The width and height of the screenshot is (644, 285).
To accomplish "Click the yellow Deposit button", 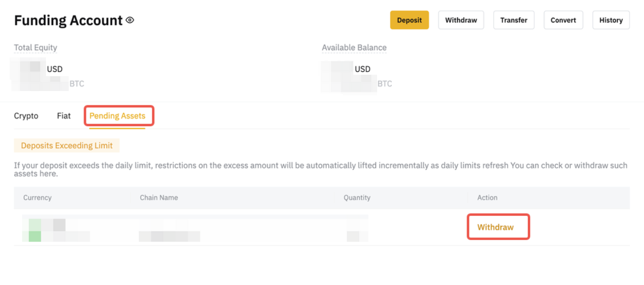I will 409,20.
